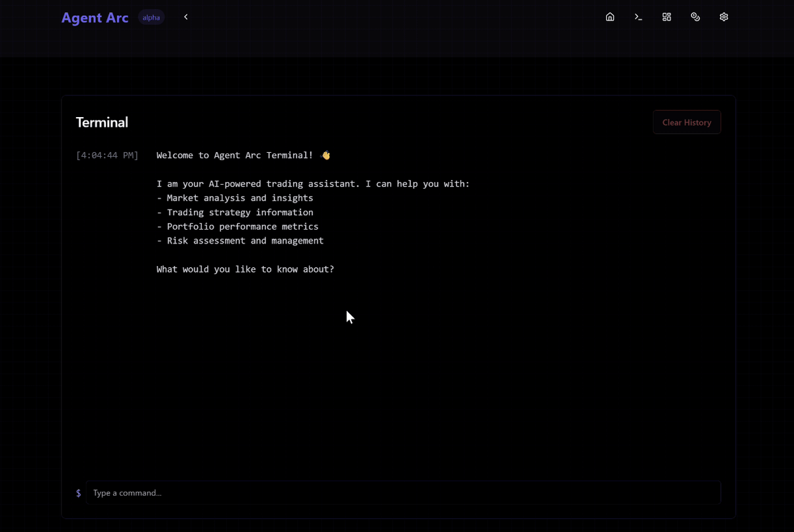Image resolution: width=794 pixels, height=532 pixels.
Task: Open the coins icon in navbar
Action: [695, 17]
